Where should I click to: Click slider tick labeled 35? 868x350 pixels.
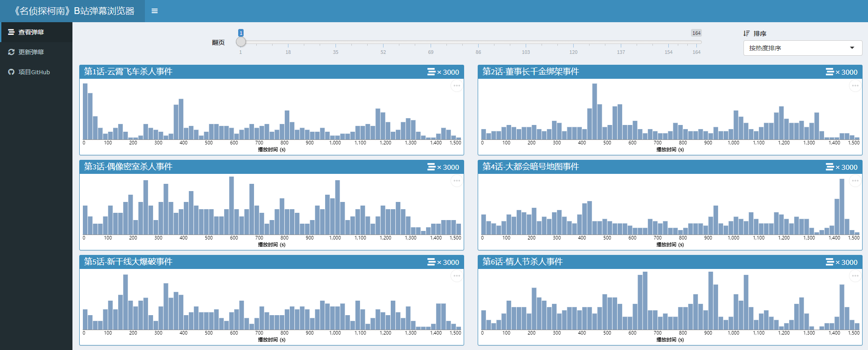(336, 52)
